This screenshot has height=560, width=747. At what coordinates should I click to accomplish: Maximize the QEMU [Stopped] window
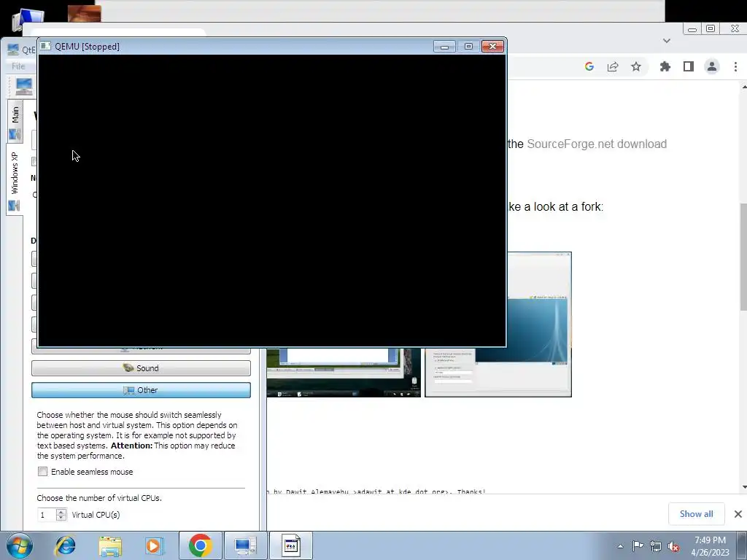click(x=468, y=46)
